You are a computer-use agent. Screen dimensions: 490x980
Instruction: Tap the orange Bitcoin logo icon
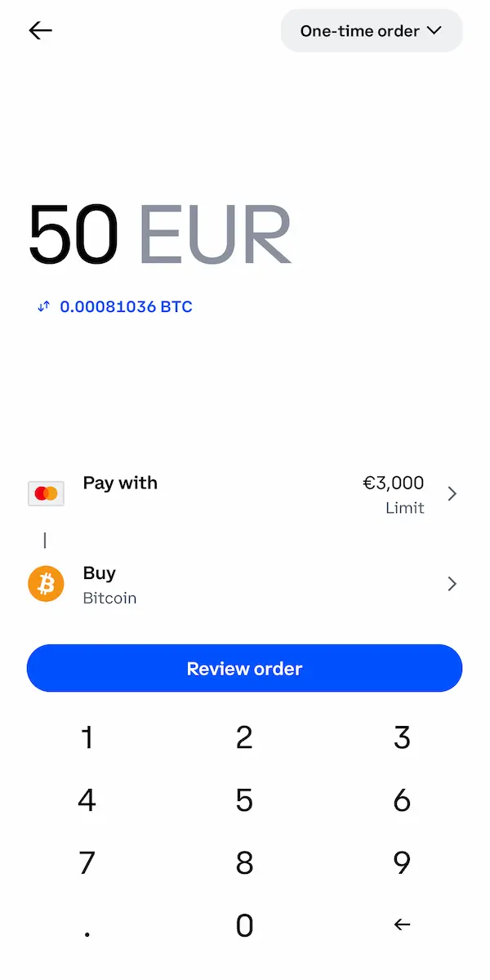pos(46,584)
